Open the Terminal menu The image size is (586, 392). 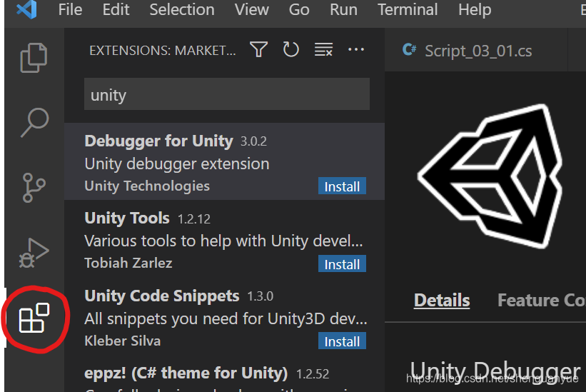(408, 9)
